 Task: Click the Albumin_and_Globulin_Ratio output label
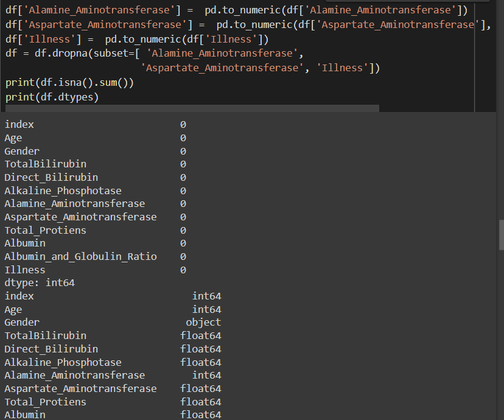(x=81, y=256)
